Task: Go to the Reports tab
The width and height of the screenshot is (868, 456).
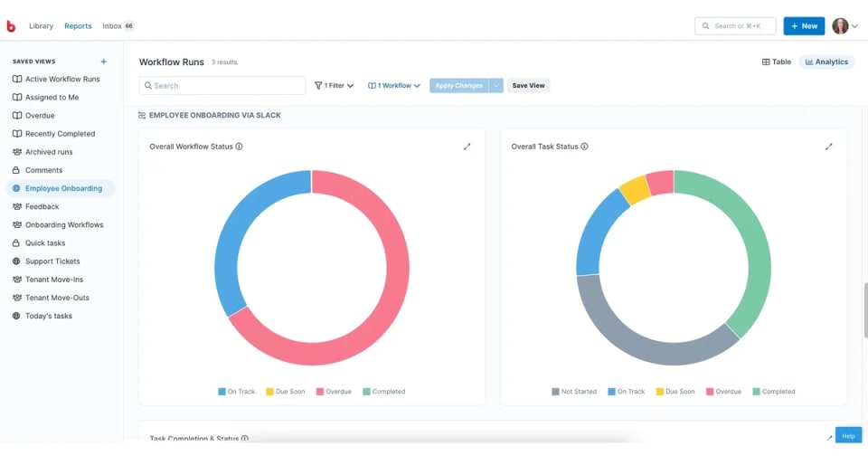Action: pos(78,26)
